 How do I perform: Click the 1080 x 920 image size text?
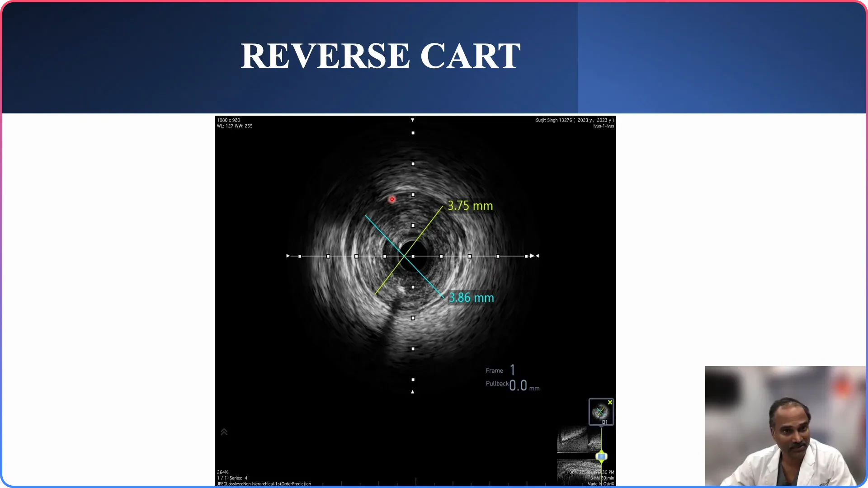tap(228, 120)
